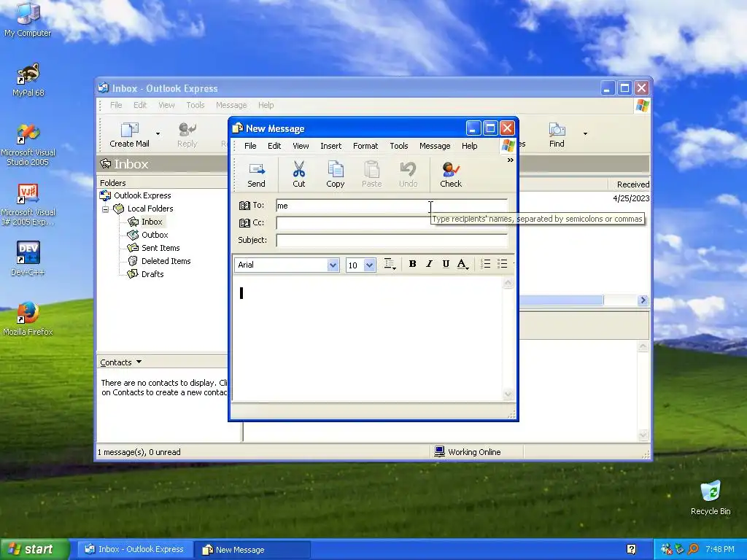Copy selection in New Message toolbar
Screen dimensions: 747x560
[x=336, y=174]
